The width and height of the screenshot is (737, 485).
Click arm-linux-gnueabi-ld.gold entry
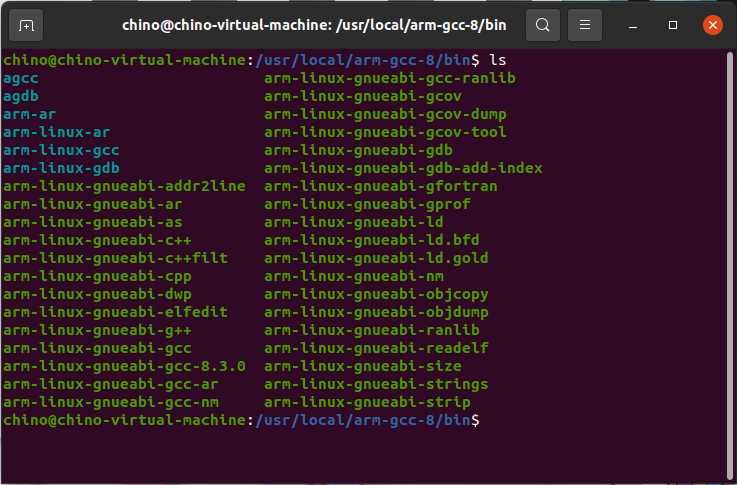coord(376,258)
